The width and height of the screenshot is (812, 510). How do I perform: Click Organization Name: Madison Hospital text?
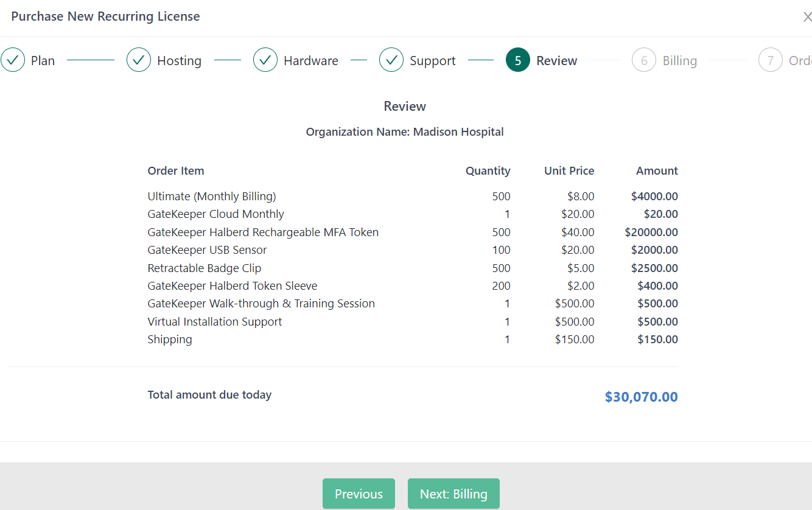[x=405, y=132]
